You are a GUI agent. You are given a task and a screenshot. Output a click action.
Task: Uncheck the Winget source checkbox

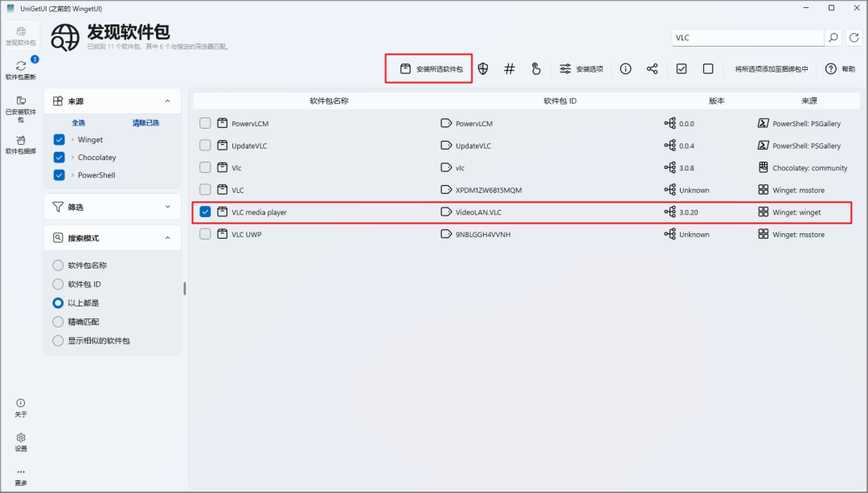[x=59, y=140]
